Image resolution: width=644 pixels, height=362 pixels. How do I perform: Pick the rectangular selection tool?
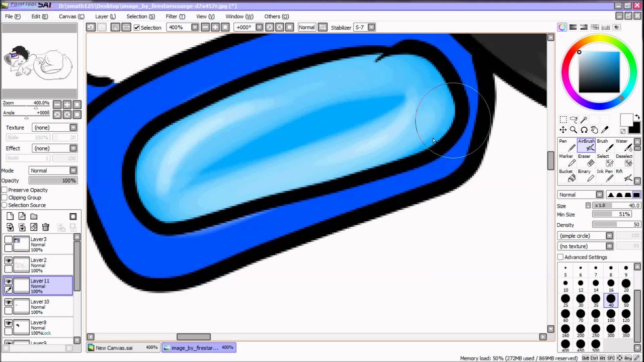pos(563,120)
